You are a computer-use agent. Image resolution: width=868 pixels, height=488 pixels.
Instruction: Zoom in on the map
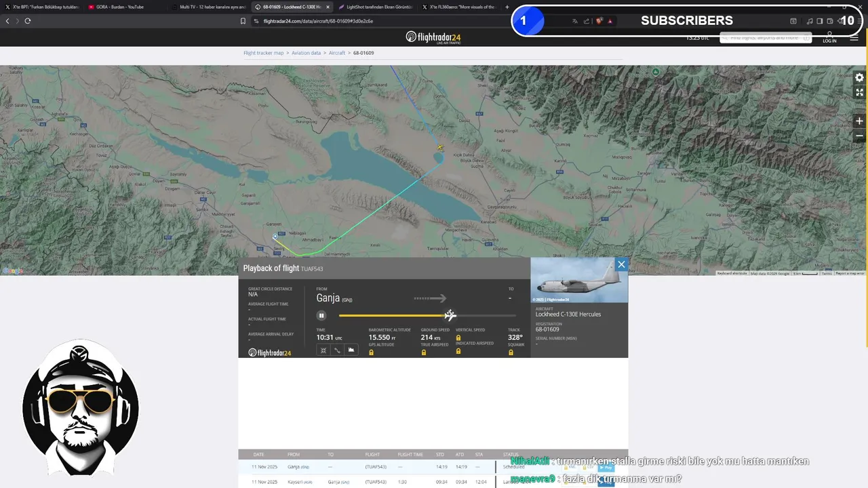[859, 121]
